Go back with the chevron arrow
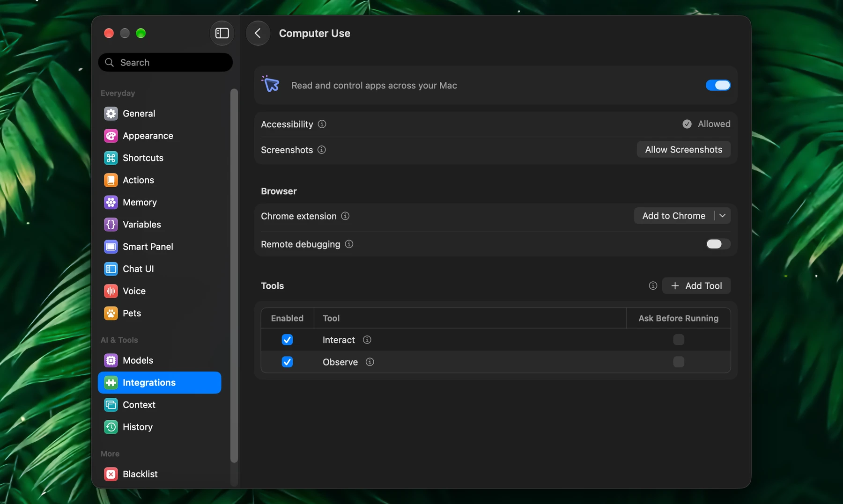Viewport: 843px width, 504px height. [258, 33]
